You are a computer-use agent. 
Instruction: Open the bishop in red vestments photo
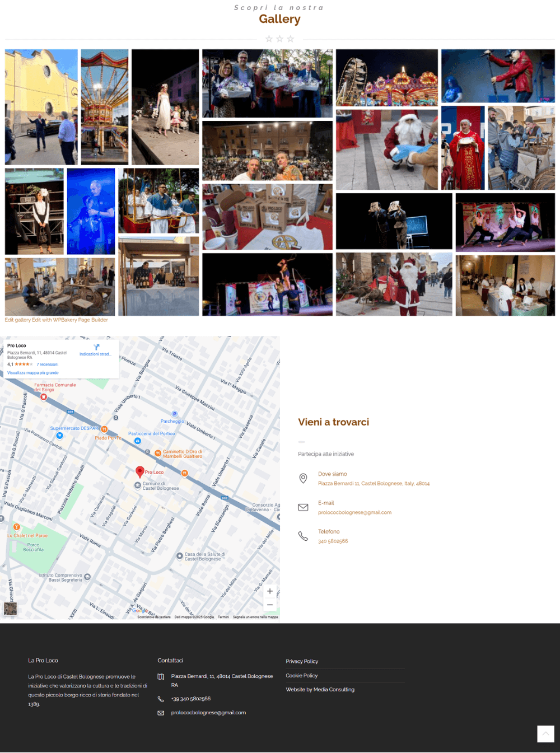[x=463, y=148]
